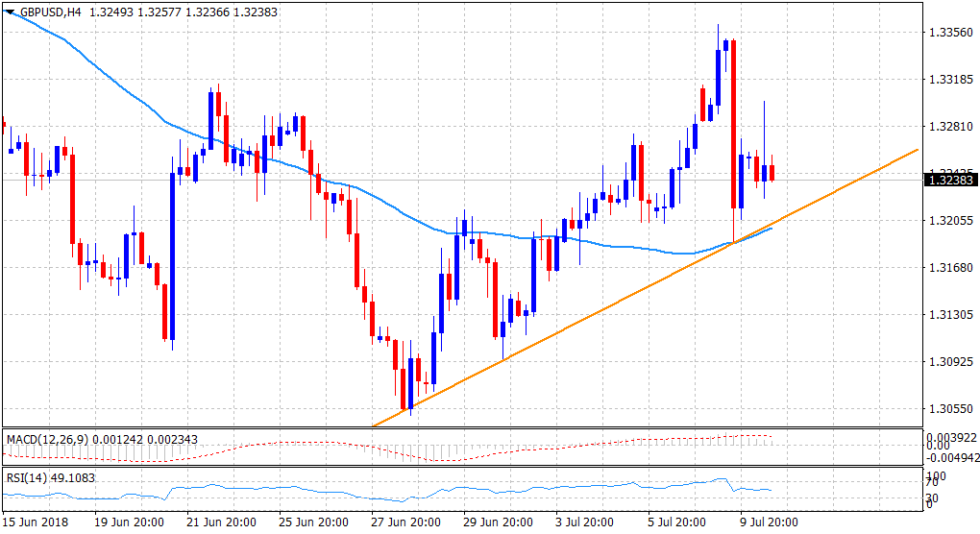Image resolution: width=980 pixels, height=534 pixels.
Task: Click the 15 Jun 2018 date label
Action: pos(37,522)
